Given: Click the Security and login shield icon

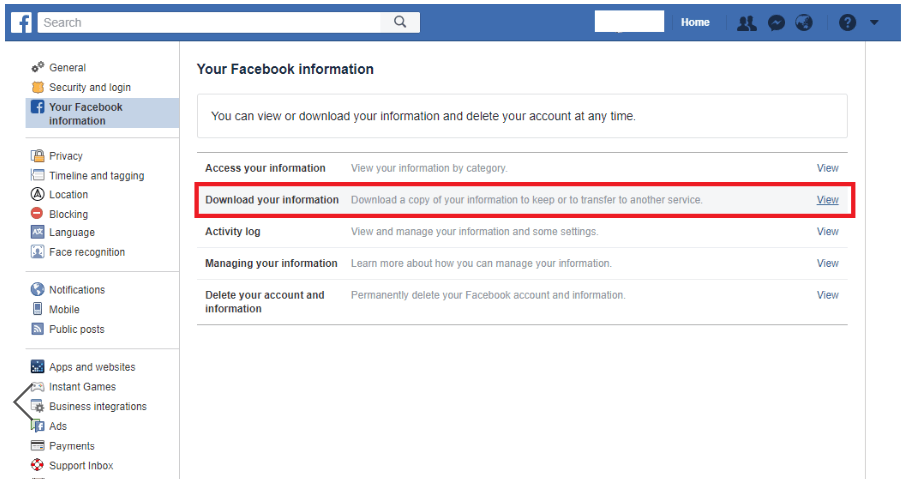Looking at the screenshot, I should click(x=38, y=87).
